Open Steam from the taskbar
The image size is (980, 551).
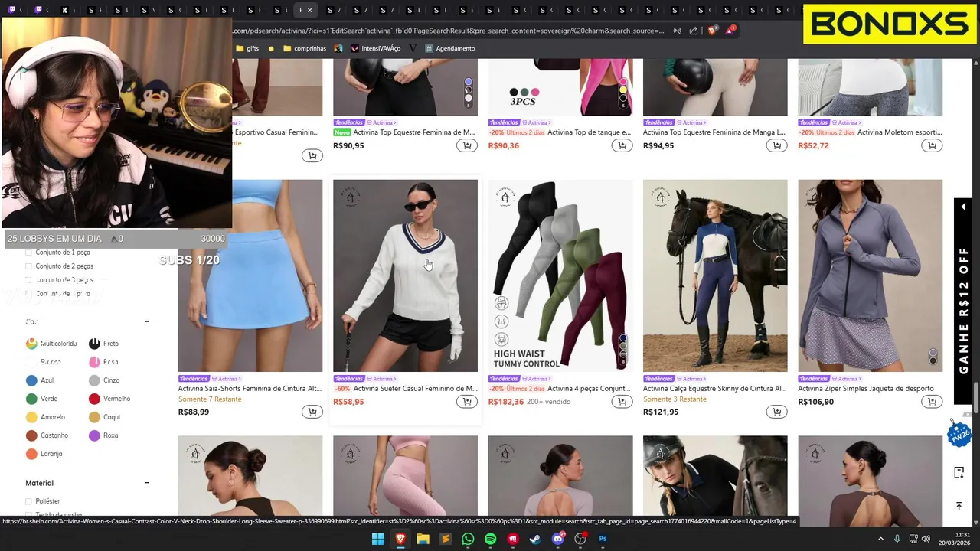click(535, 539)
